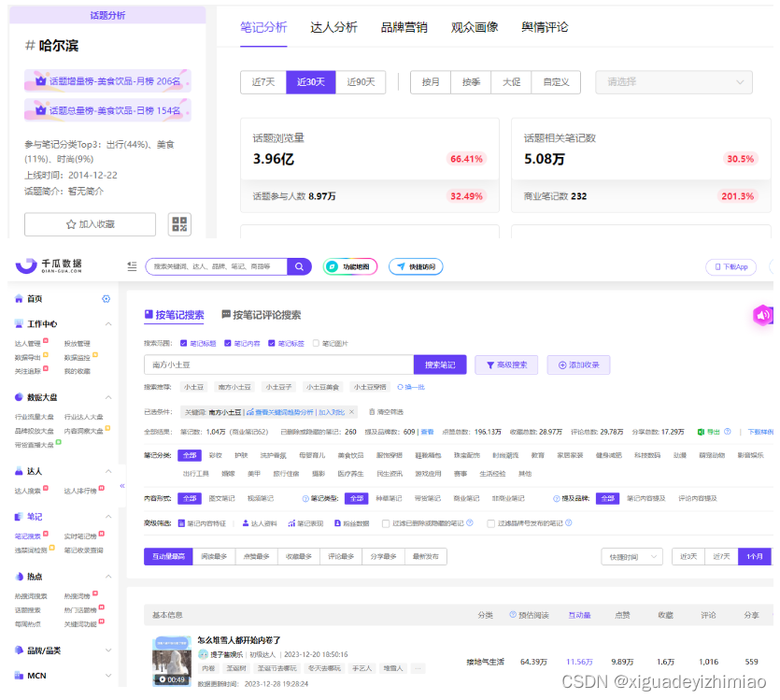Image resolution: width=780 pixels, height=700 pixels.
Task: Sort by 阅读最多
Action: (214, 557)
